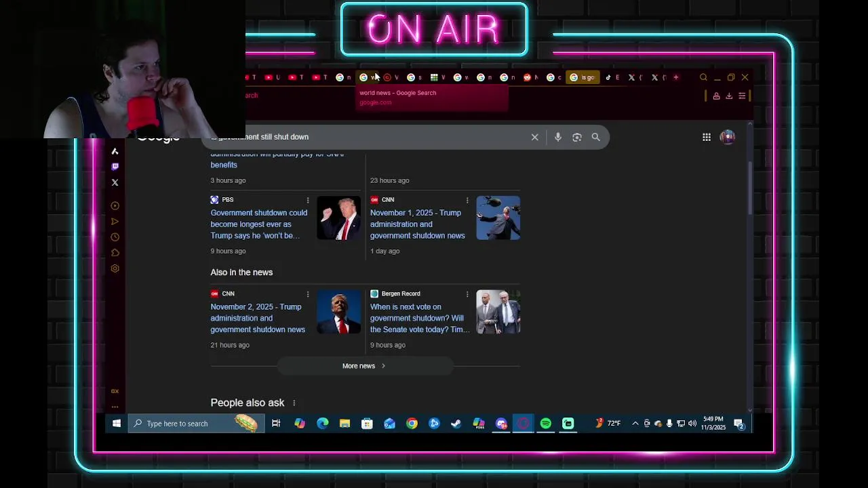Open Spotify from the taskbar
The width and height of the screenshot is (868, 488).
[546, 424]
